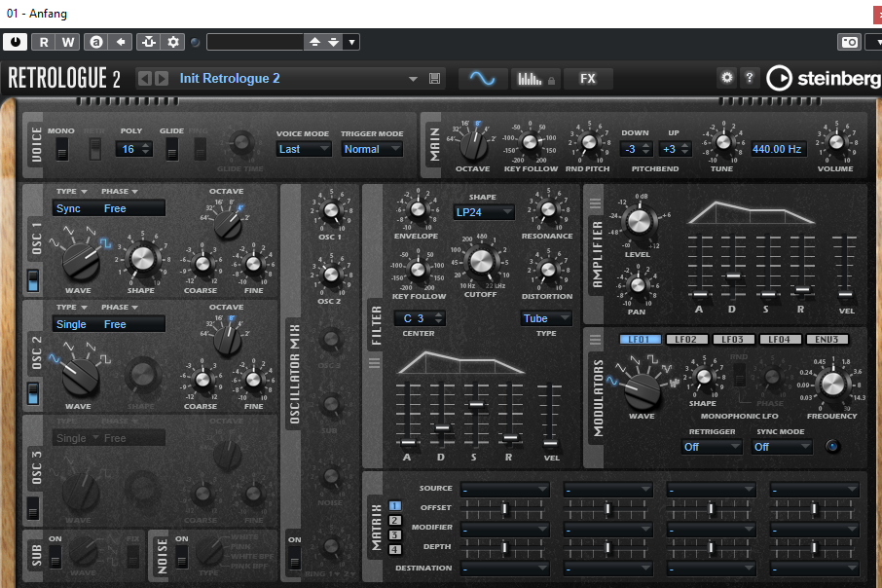
Task: Click the host preset up arrow
Action: tap(315, 42)
